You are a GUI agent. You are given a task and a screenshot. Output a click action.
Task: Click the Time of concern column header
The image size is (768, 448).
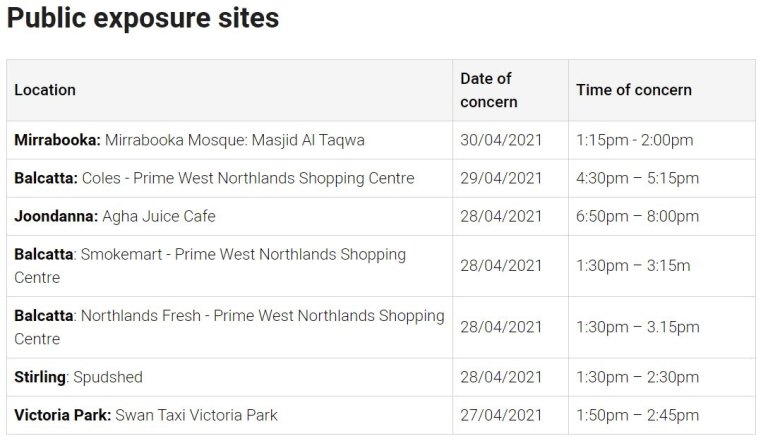[x=634, y=90]
